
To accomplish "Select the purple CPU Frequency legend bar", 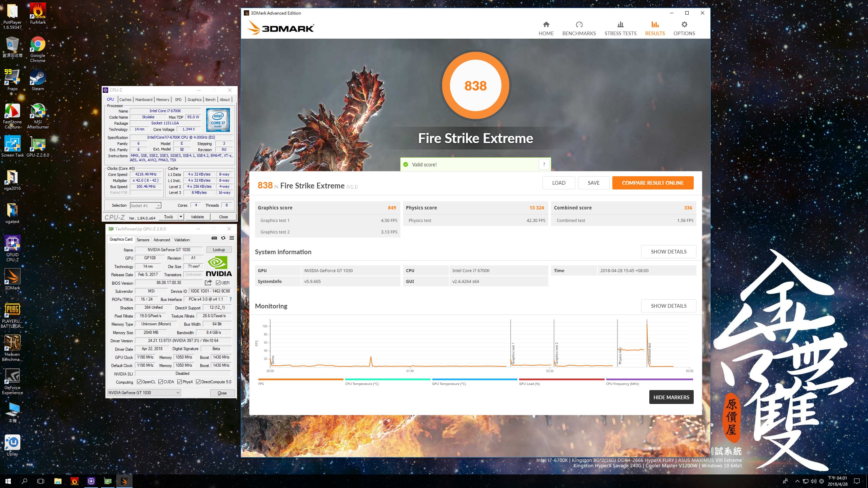I will pyautogui.click(x=649, y=380).
